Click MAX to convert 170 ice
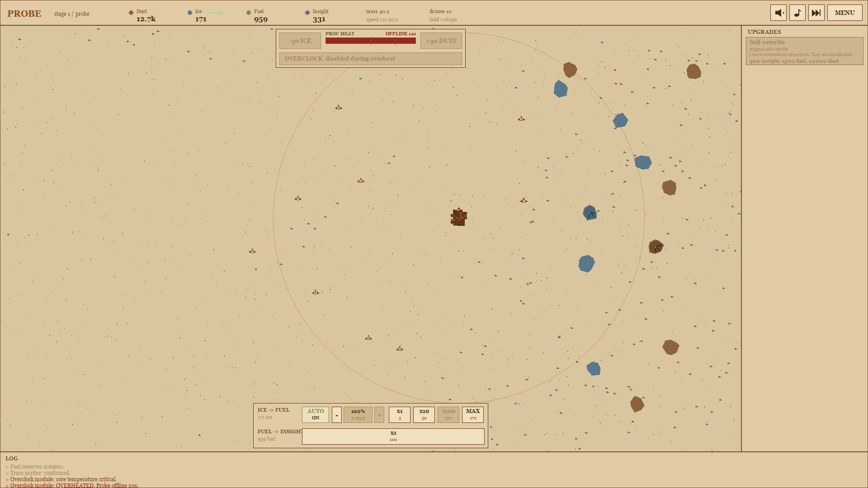The height and width of the screenshot is (488, 868). click(472, 414)
